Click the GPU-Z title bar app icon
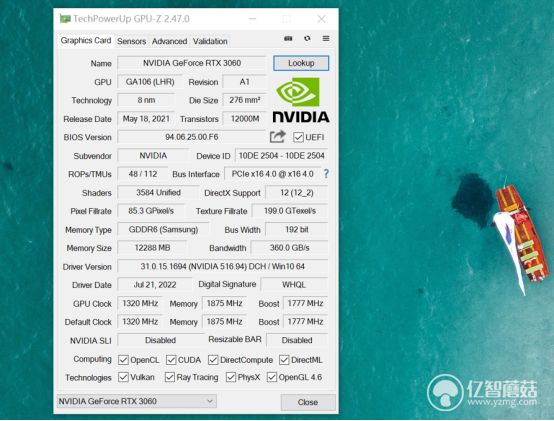This screenshot has height=421, width=554. (x=65, y=19)
